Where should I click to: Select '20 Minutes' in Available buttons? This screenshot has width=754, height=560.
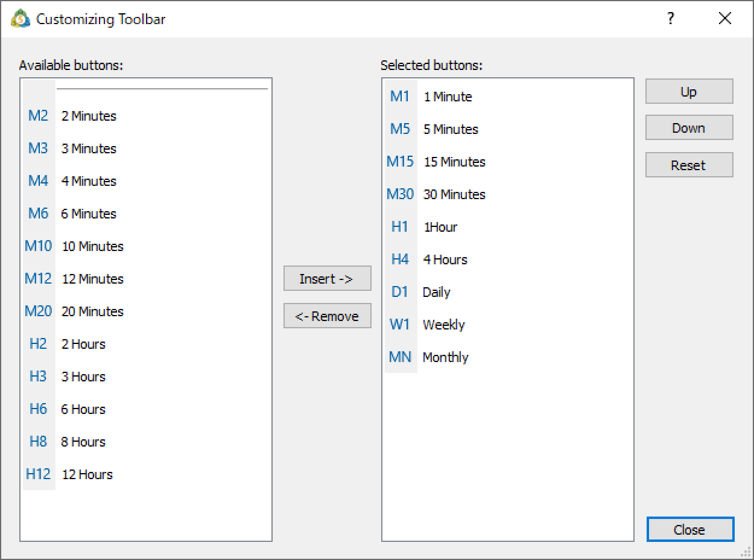(x=92, y=311)
